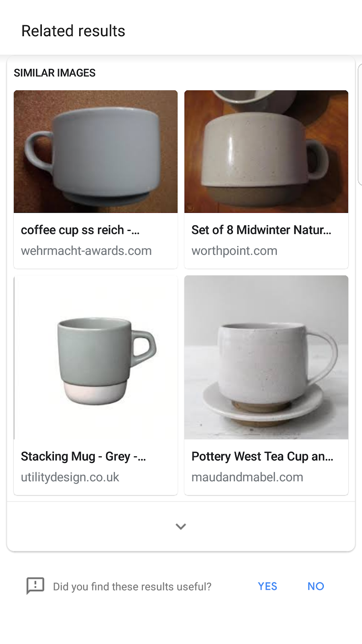Answer NO to results useful question
This screenshot has height=644, width=362.
[316, 586]
